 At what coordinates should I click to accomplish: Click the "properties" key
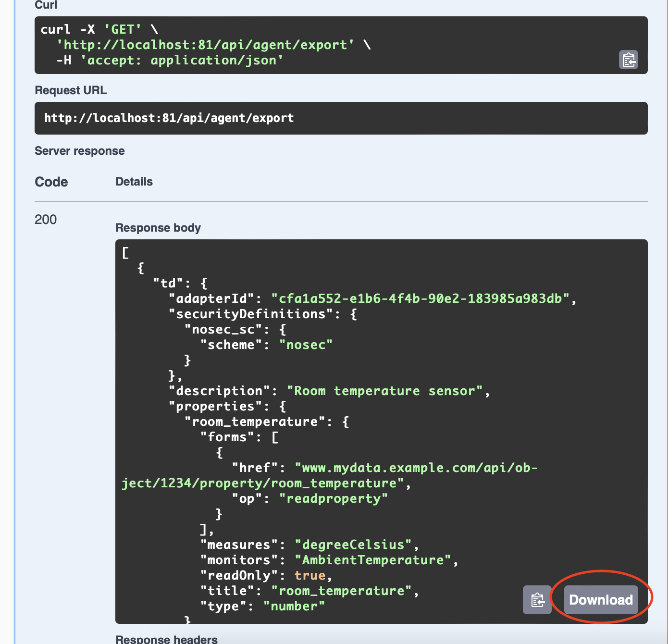tap(215, 406)
